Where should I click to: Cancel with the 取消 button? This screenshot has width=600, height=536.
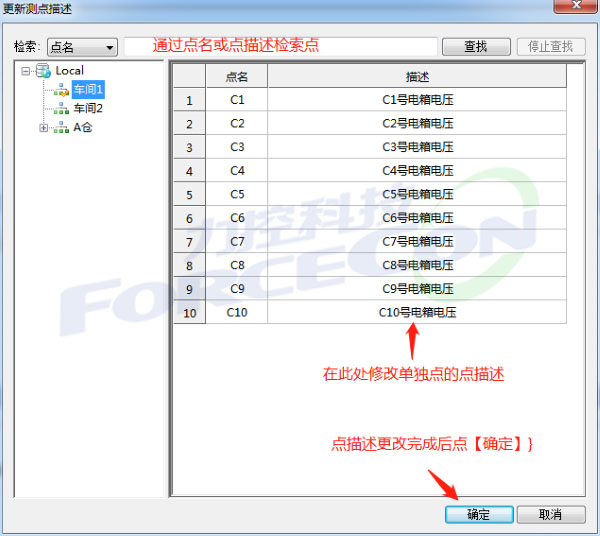[x=551, y=515]
